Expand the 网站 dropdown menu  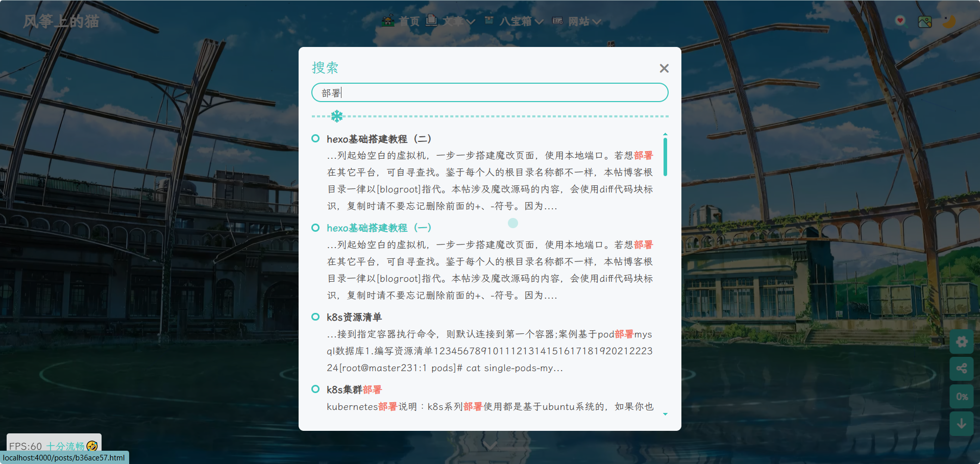(577, 21)
